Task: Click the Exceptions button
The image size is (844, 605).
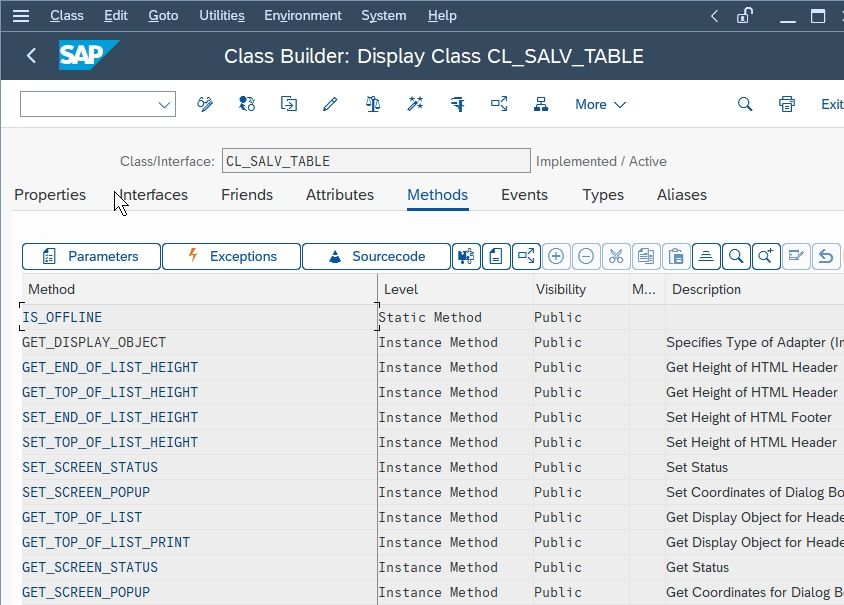Action: [x=231, y=256]
